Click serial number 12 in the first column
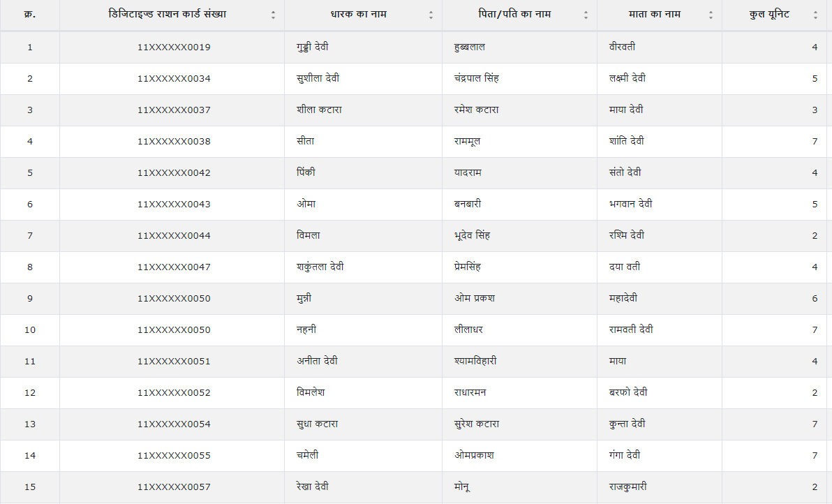 point(29,393)
